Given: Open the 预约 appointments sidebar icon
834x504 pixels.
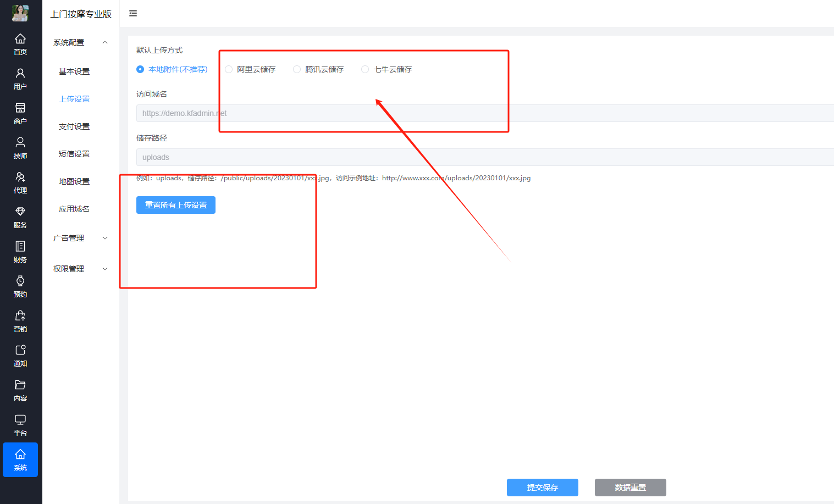Looking at the screenshot, I should coord(20,287).
